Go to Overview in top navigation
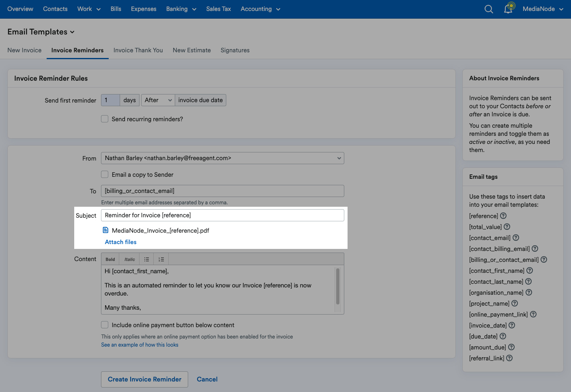Viewport: 571px width, 392px height. (x=20, y=9)
